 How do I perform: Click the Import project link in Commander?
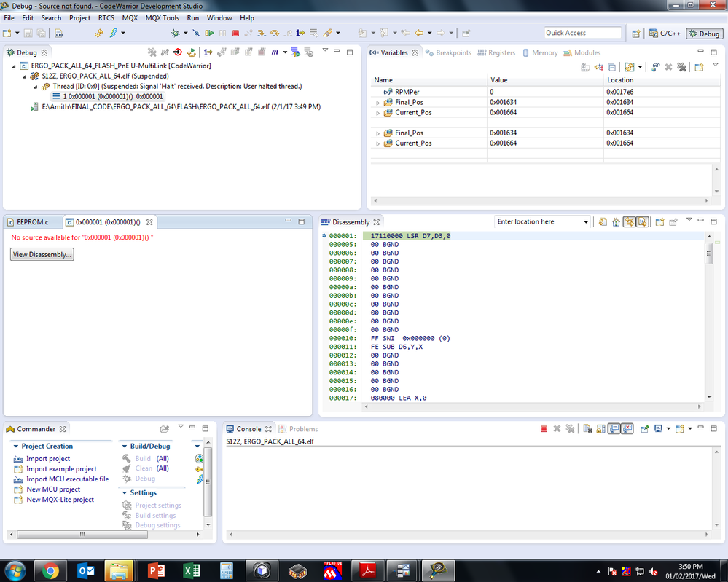click(48, 459)
